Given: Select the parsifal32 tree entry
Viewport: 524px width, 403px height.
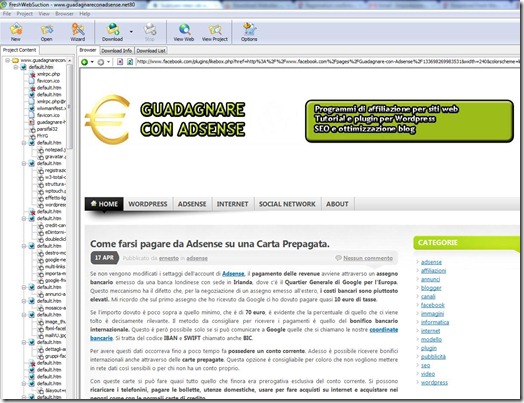Looking at the screenshot, I should pyautogui.click(x=47, y=129).
